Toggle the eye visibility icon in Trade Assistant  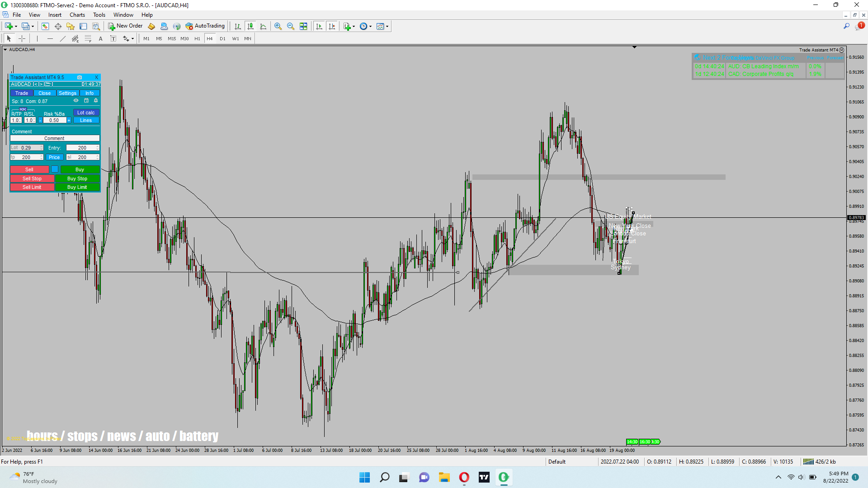pyautogui.click(x=76, y=101)
